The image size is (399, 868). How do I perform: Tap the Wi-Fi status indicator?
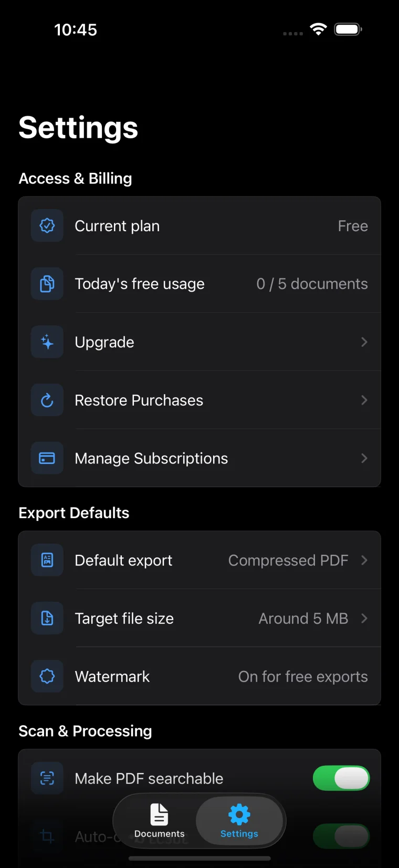(318, 29)
